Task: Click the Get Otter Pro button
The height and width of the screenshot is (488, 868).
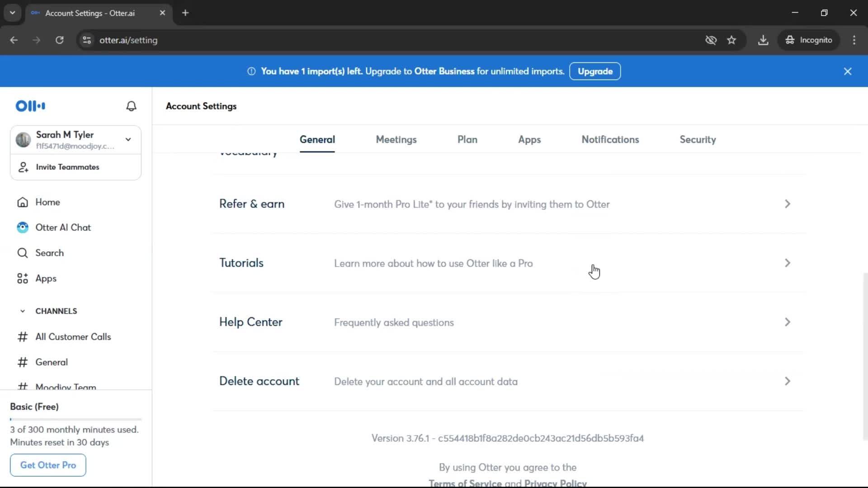Action: pyautogui.click(x=48, y=465)
